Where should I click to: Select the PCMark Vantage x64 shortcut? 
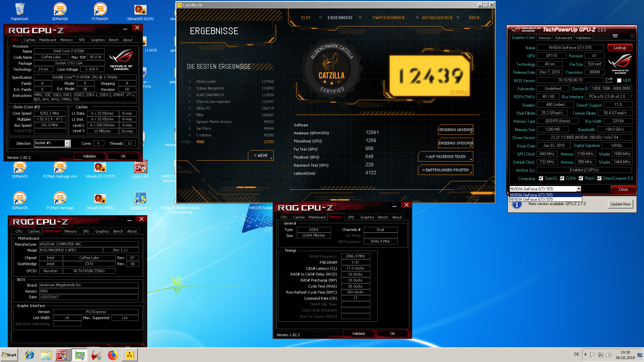coord(60,169)
